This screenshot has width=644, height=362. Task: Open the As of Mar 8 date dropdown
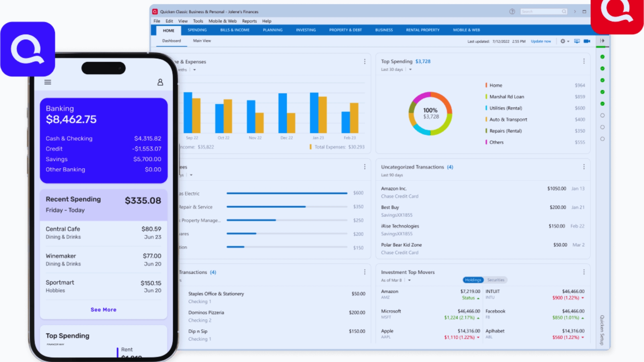409,280
